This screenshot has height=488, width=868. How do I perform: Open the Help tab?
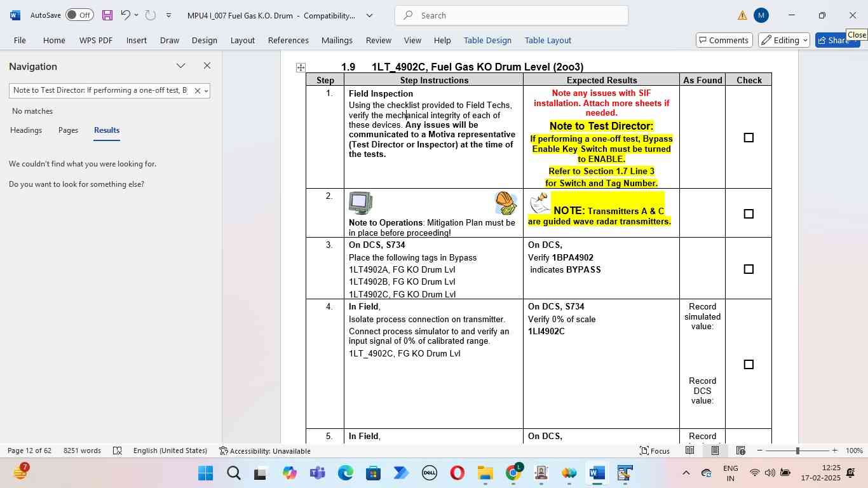click(442, 40)
